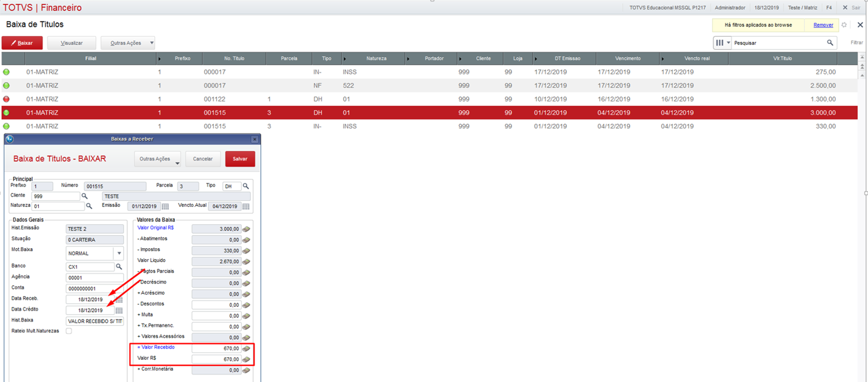Click the Conta field 0000000001

(x=95, y=289)
